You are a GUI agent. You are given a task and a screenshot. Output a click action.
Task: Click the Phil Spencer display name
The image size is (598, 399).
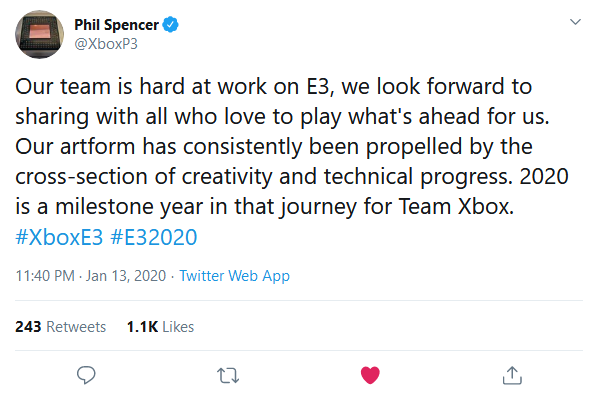pyautogui.click(x=116, y=25)
